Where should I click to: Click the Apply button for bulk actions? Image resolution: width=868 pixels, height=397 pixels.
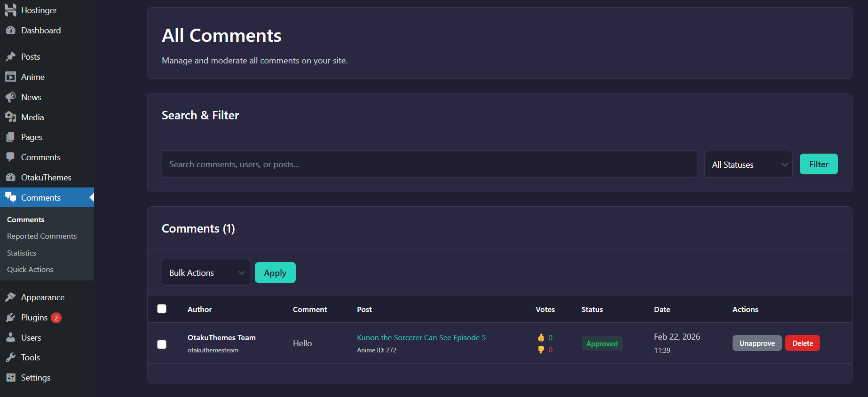[275, 272]
